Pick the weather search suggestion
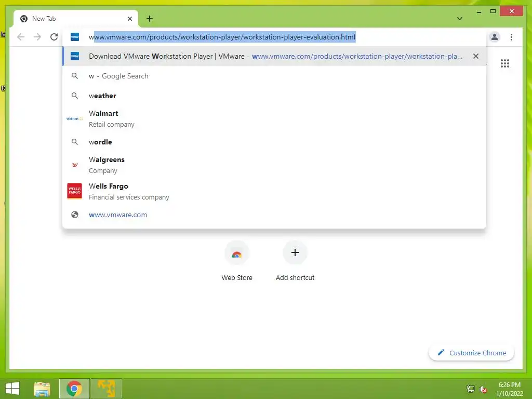 click(x=274, y=96)
